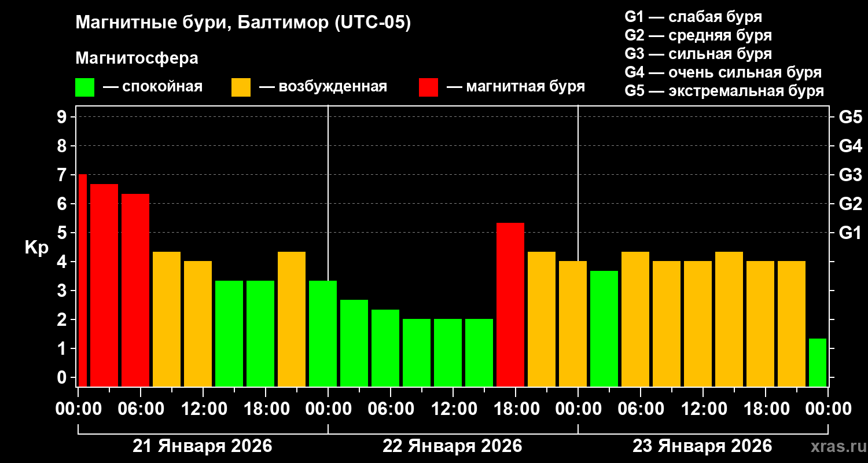868x463 pixels.
Task: Click the green 'спокойная' legend swatch
Action: pos(84,87)
